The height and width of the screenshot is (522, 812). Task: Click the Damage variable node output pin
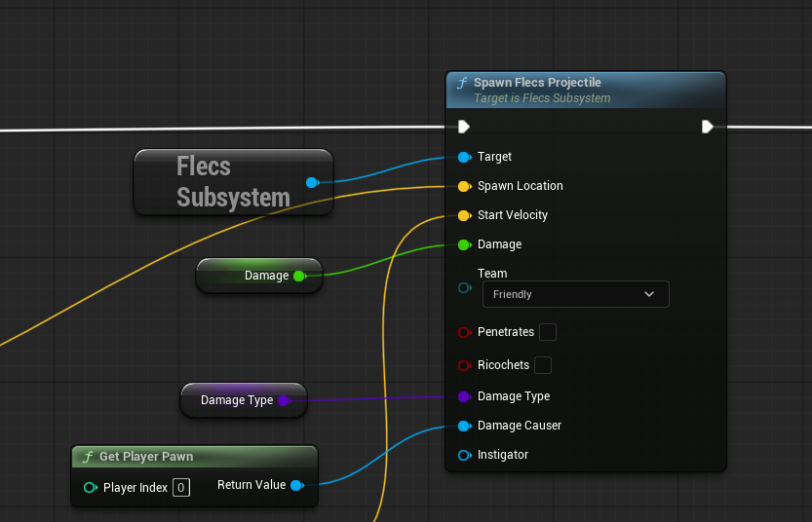pos(300,276)
